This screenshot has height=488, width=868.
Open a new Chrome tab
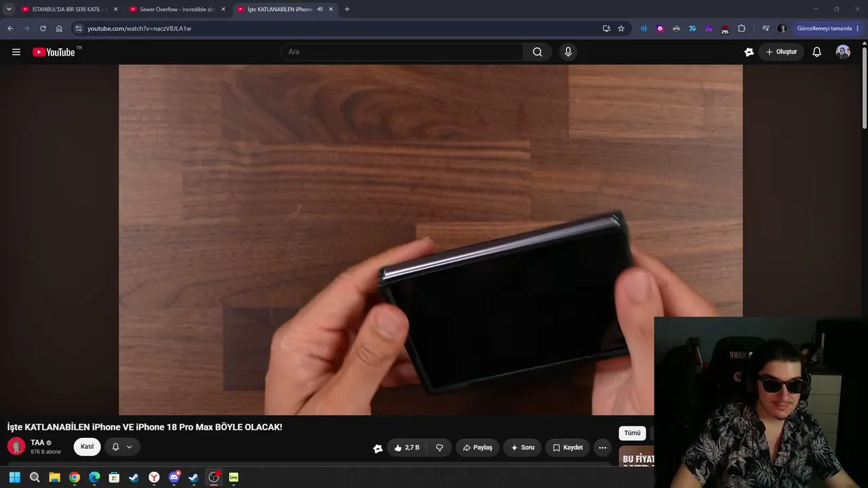[x=347, y=9]
